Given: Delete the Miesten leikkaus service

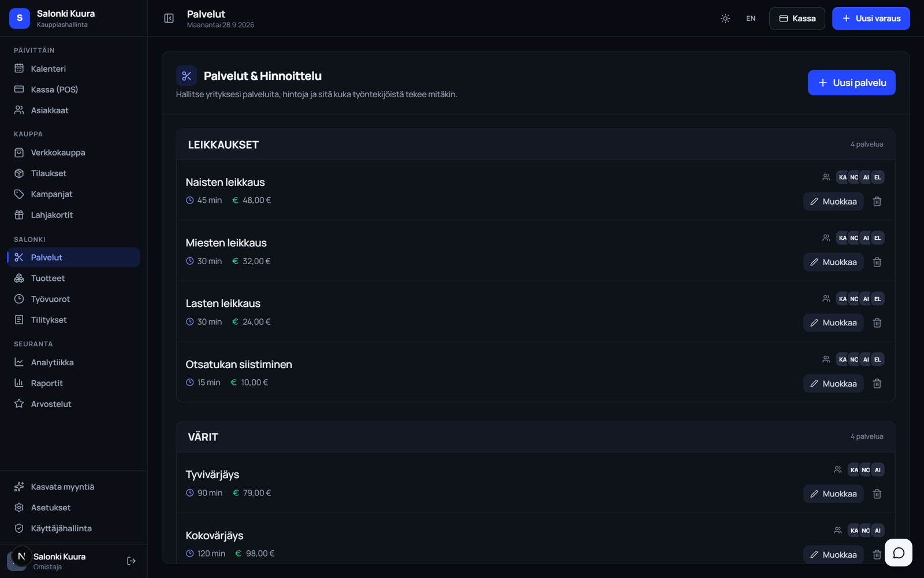Looking at the screenshot, I should tap(877, 262).
